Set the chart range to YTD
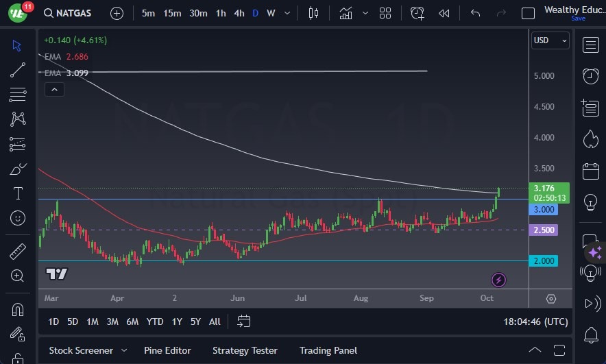Screen dimensions: 606x364 coord(155,321)
